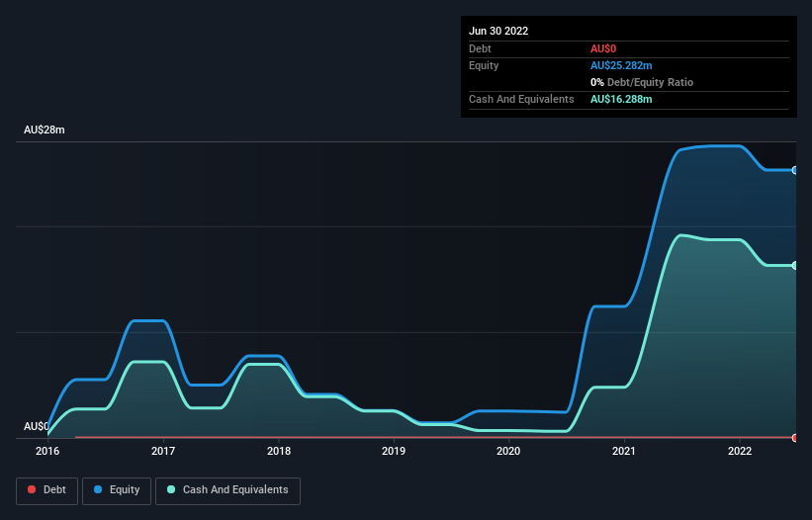Click the 2020 x-axis label
812x520 pixels.
point(508,451)
